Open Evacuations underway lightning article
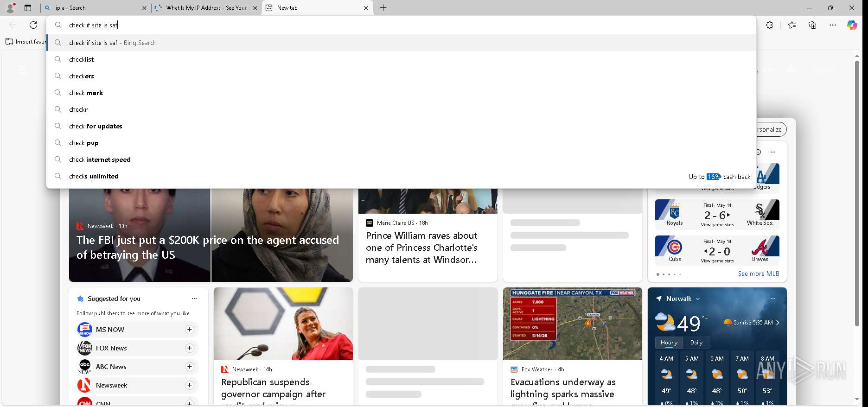Viewport: 868px width, 407px height. [x=563, y=388]
